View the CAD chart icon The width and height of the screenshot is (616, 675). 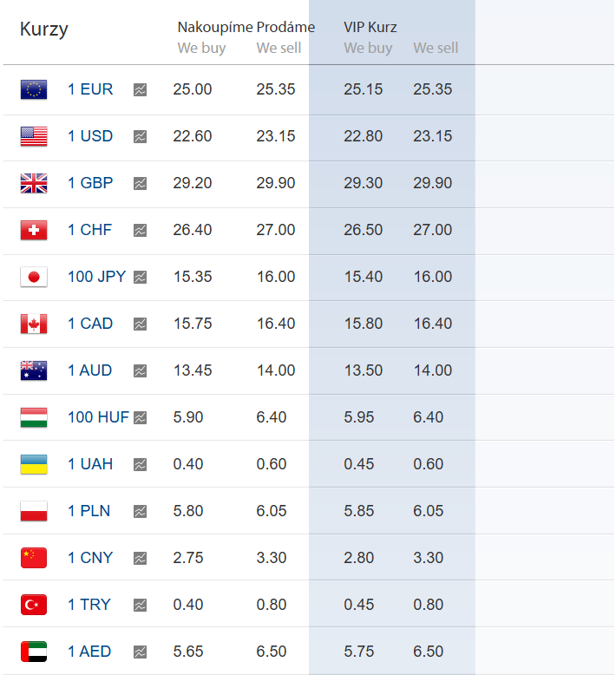(x=140, y=324)
